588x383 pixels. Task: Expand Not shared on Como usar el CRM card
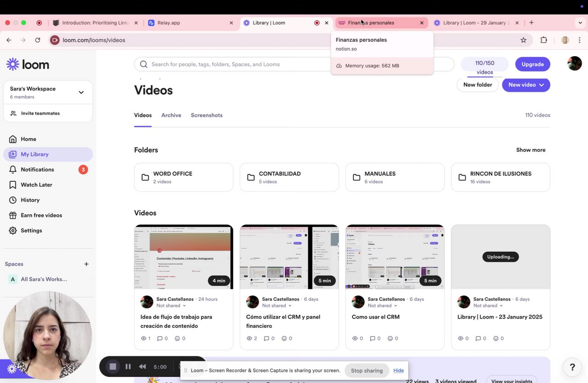(x=382, y=306)
